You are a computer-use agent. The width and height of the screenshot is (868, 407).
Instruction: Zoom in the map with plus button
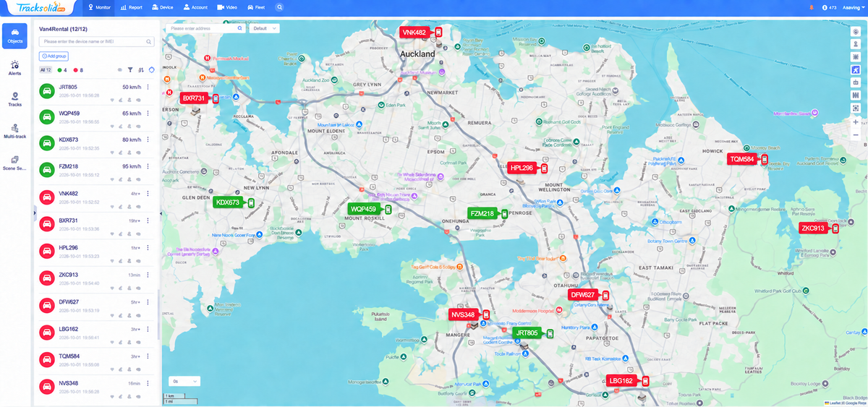[x=856, y=123]
